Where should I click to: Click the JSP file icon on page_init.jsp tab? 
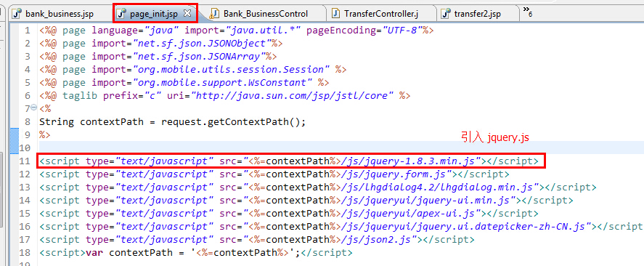tap(121, 14)
